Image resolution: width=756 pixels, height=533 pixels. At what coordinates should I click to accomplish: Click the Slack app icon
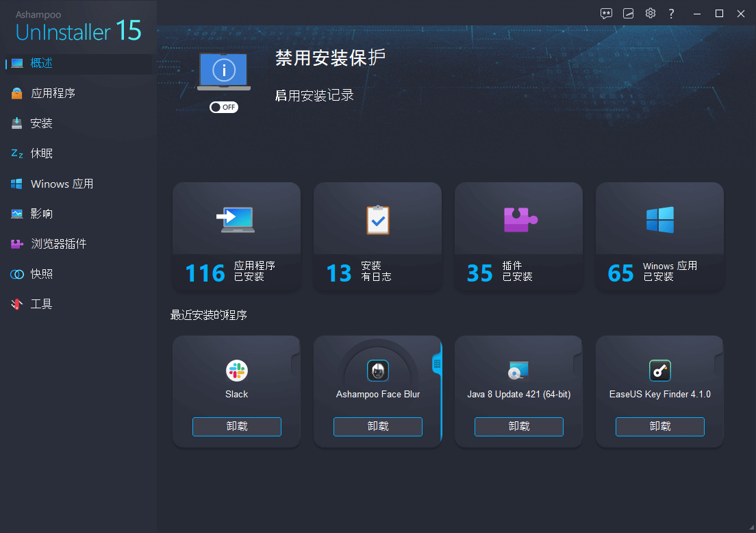click(237, 371)
